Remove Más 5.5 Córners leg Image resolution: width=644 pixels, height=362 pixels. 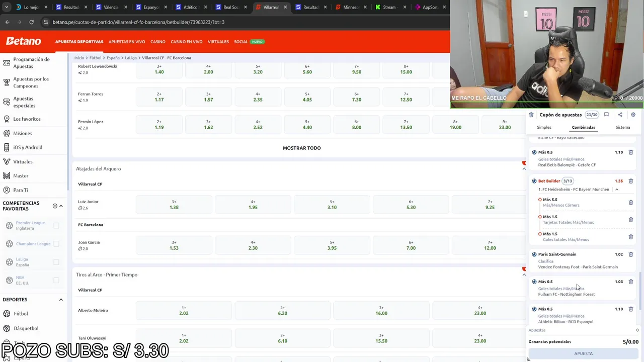click(x=630, y=203)
